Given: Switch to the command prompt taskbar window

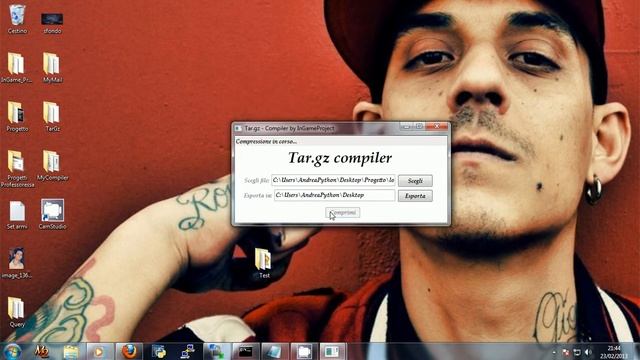Looking at the screenshot, I should (246, 351).
